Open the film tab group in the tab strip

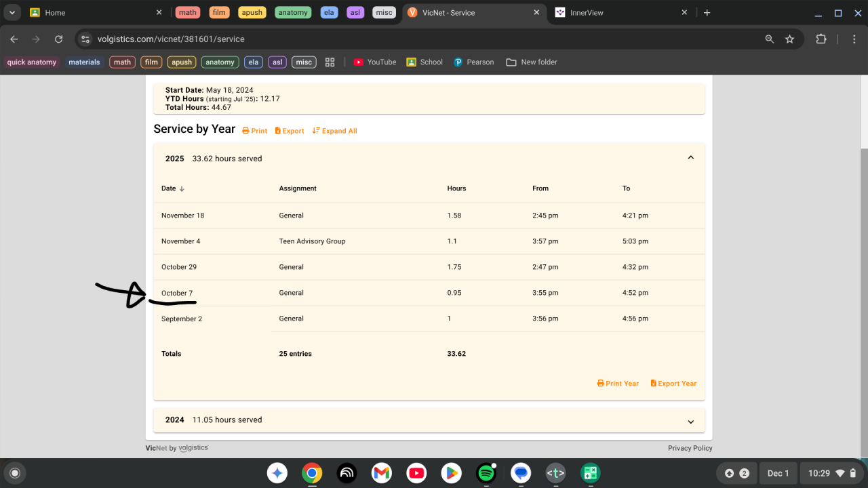point(219,12)
